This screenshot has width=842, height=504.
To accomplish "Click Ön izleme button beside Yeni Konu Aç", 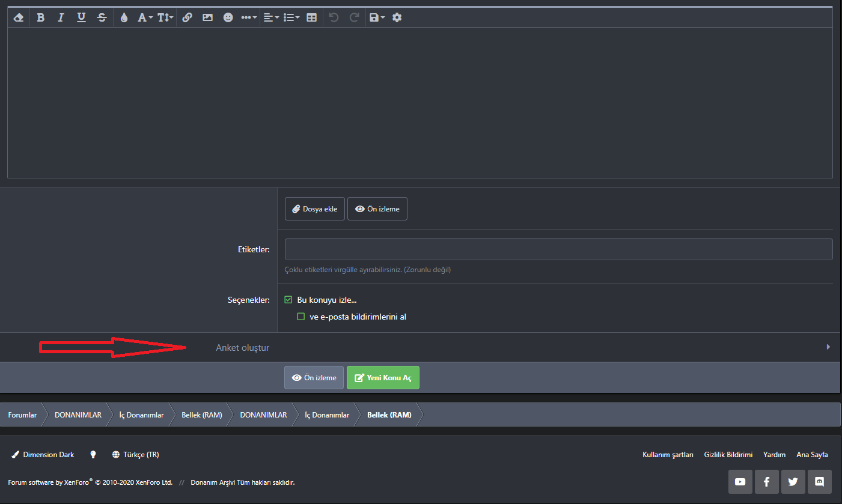I will click(314, 378).
